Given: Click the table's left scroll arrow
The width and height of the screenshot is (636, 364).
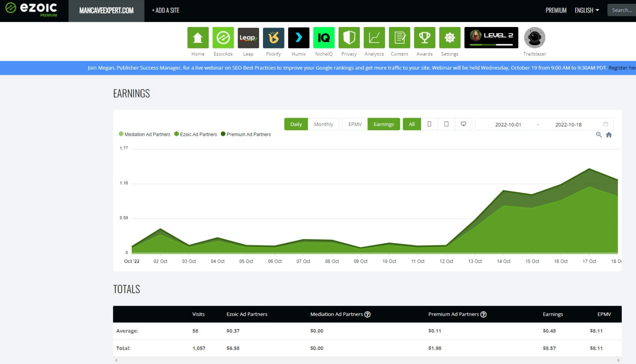Looking at the screenshot, I should point(116,360).
